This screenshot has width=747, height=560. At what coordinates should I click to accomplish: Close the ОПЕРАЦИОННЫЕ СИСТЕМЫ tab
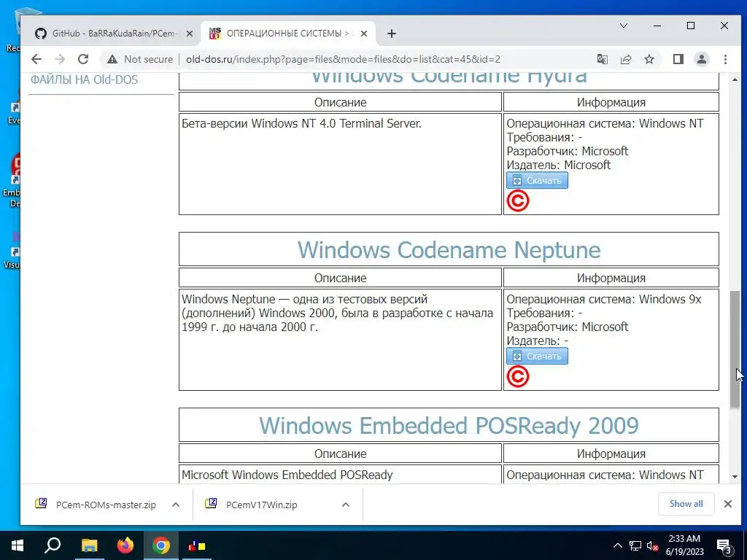(x=363, y=34)
